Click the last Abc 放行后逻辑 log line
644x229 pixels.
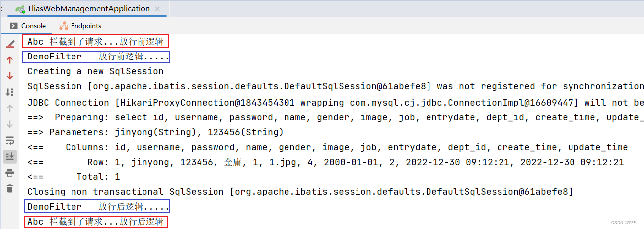pos(95,222)
